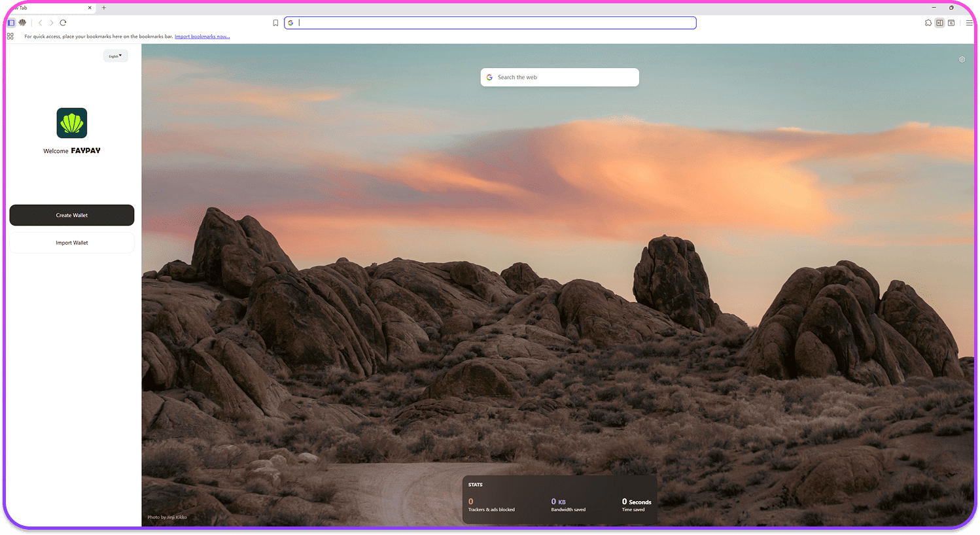This screenshot has height=535, width=980.
Task: Bookmark this page with bookmark icon
Action: click(x=275, y=23)
